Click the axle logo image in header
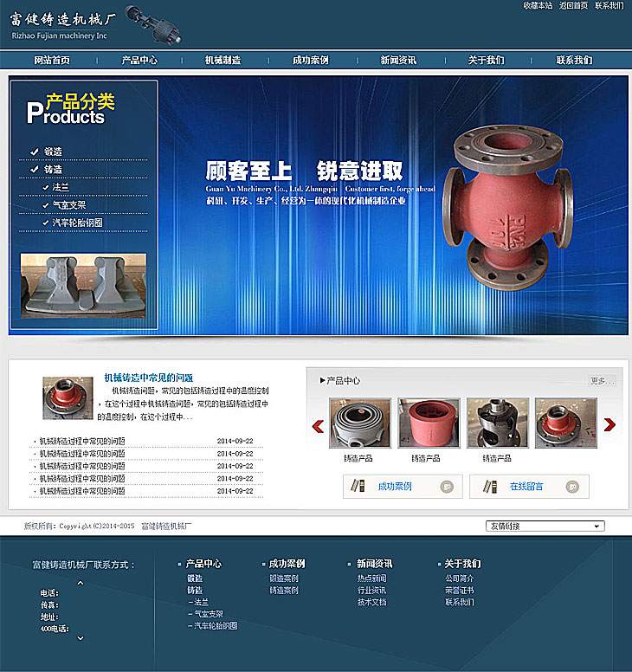The height and width of the screenshot is (672, 632). click(x=153, y=23)
